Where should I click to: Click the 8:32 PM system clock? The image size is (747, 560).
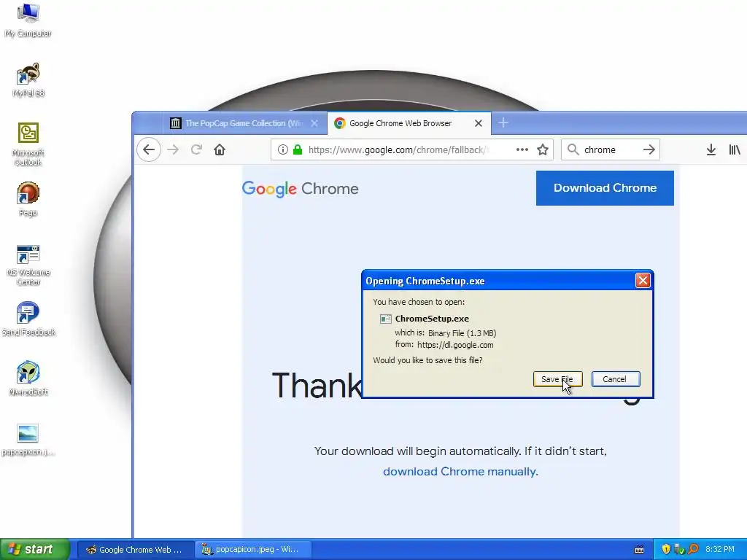click(720, 550)
